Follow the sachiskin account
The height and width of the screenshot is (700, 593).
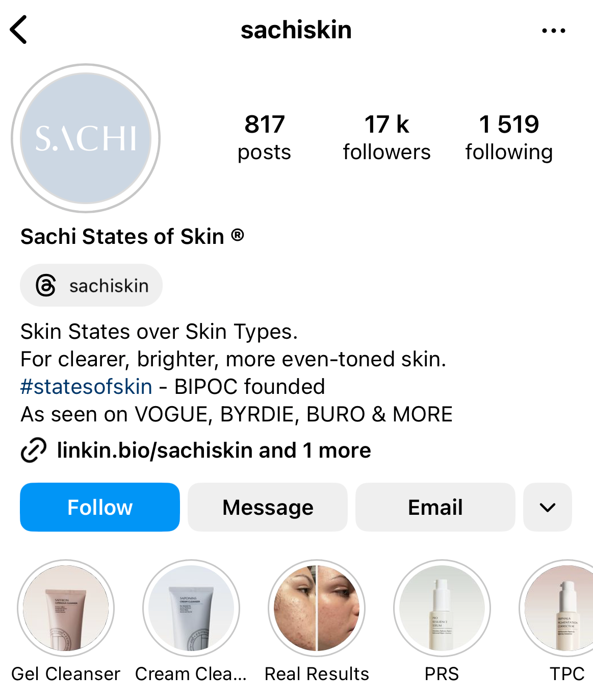point(100,507)
